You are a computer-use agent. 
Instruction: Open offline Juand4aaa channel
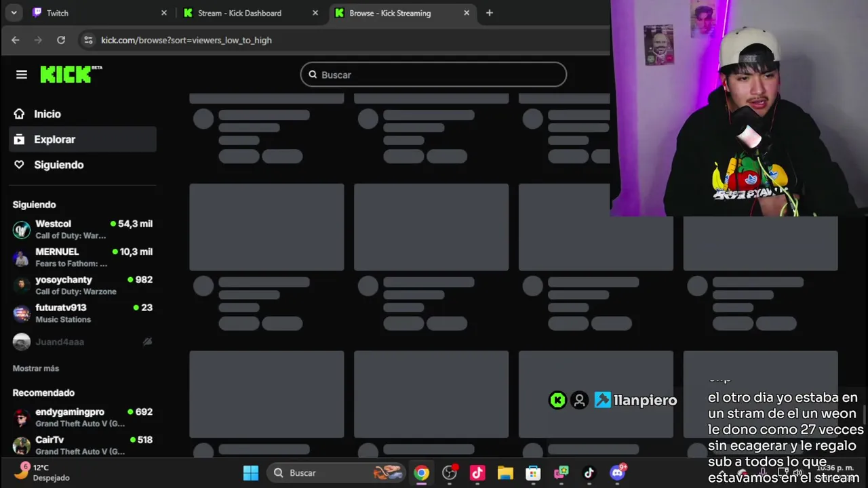[x=83, y=342]
